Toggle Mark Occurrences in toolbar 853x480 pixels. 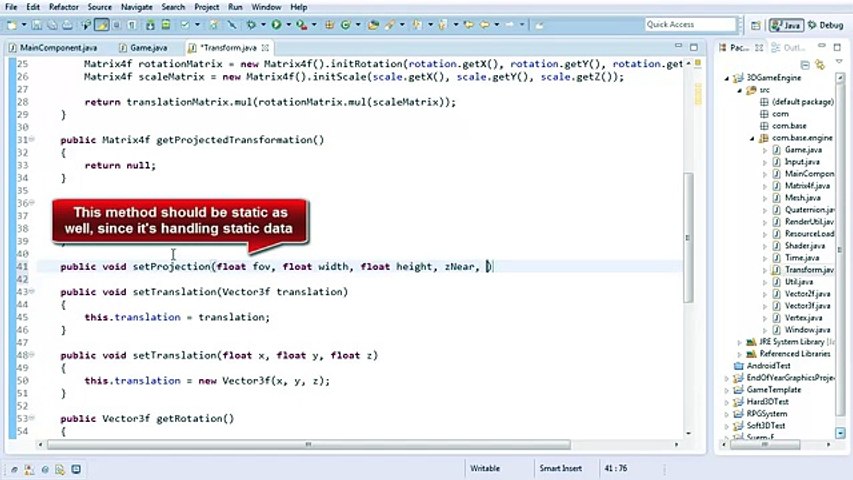pyautogui.click(x=102, y=25)
